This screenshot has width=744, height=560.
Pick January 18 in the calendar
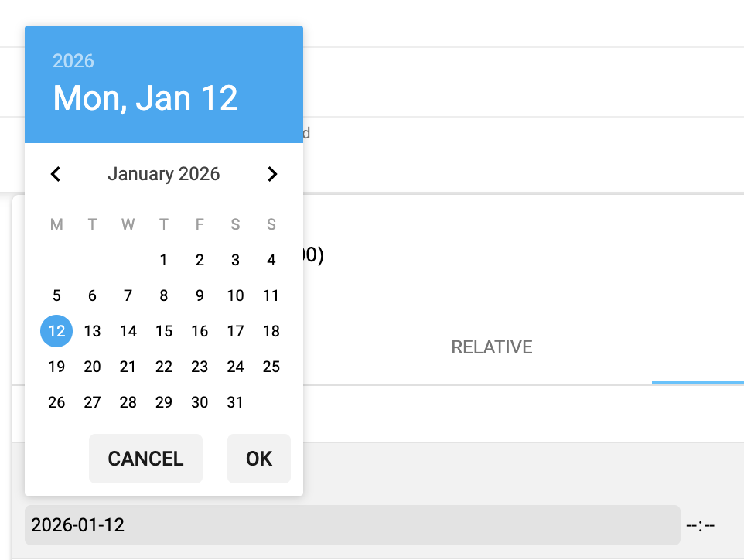tap(271, 331)
